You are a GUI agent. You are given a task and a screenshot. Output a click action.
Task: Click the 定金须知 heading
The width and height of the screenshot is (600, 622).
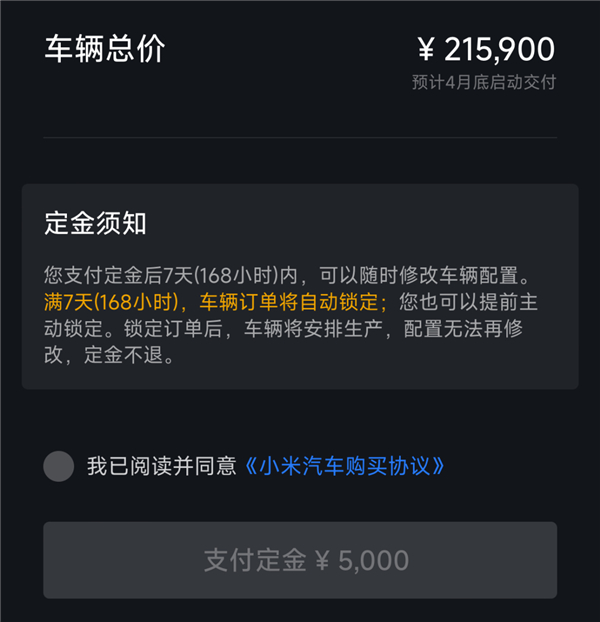(96, 223)
